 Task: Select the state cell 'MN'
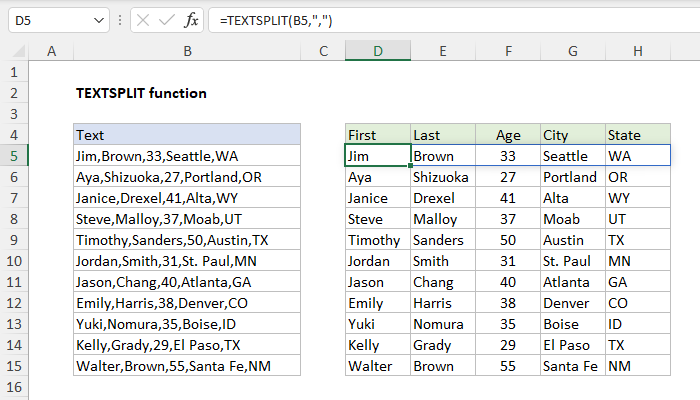pos(638,261)
